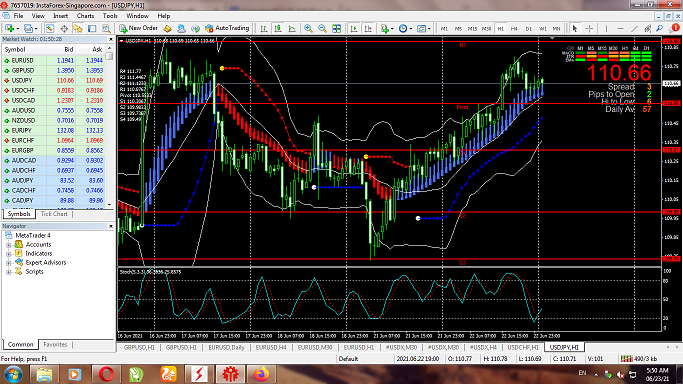This screenshot has height=384, width=683.
Task: Switch to the Tick Chart tab
Action: [54, 214]
